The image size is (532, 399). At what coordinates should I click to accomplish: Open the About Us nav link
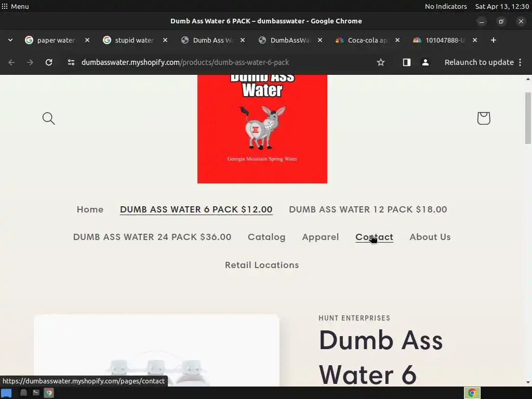[x=430, y=237]
